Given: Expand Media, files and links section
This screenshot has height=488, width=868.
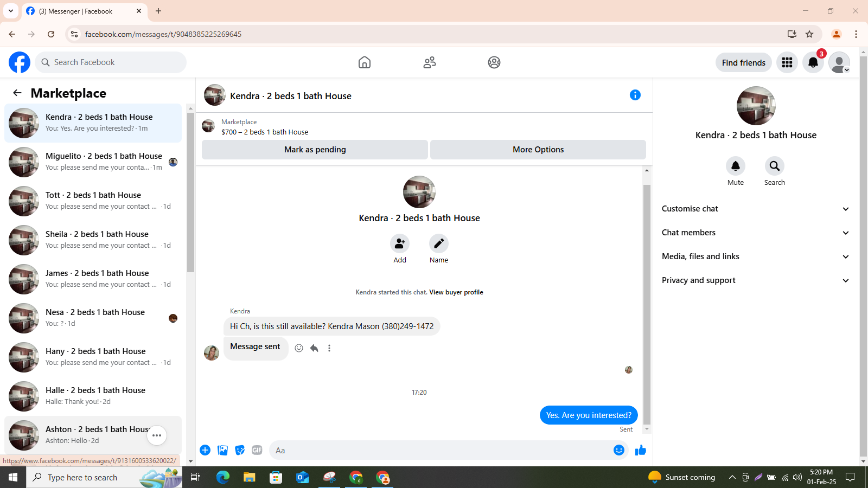Looking at the screenshot, I should pos(755,256).
